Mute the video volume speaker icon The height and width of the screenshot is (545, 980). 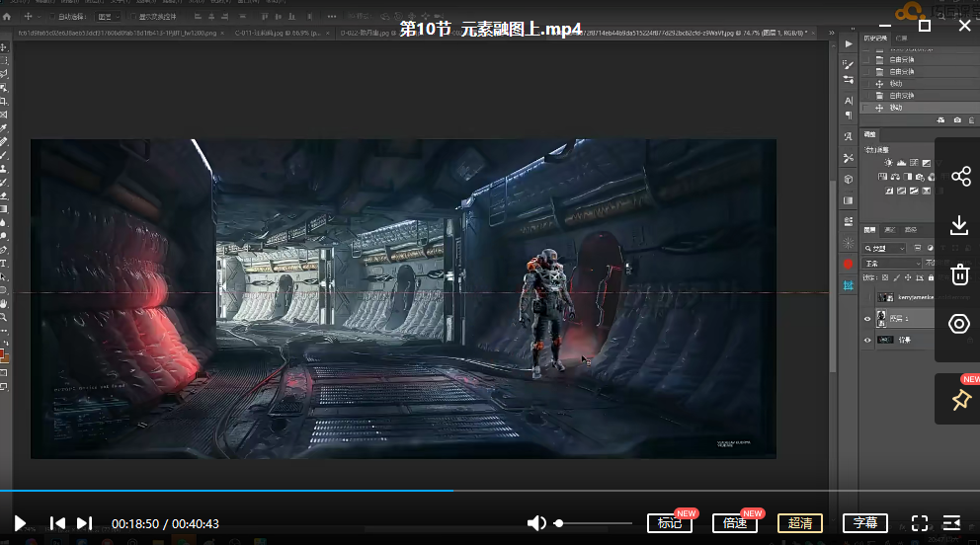[535, 523]
